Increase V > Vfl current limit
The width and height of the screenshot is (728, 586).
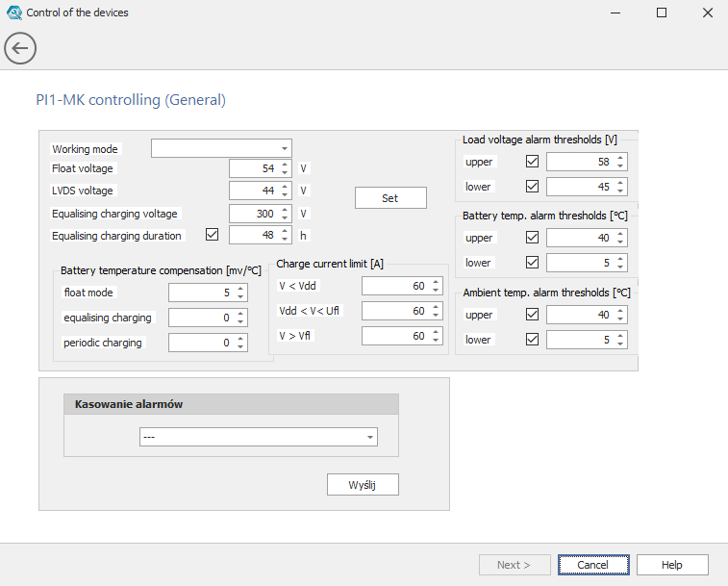tap(436, 332)
